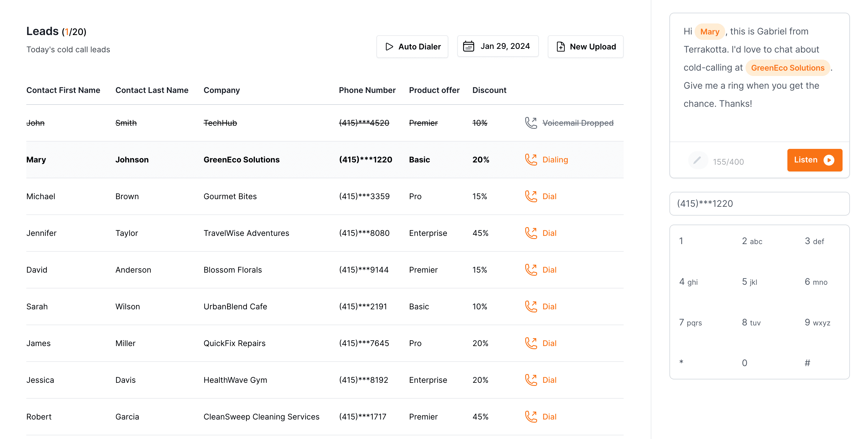Click the play triangle icon in Auto Dialer
Image resolution: width=868 pixels, height=439 pixels.
pyautogui.click(x=389, y=47)
